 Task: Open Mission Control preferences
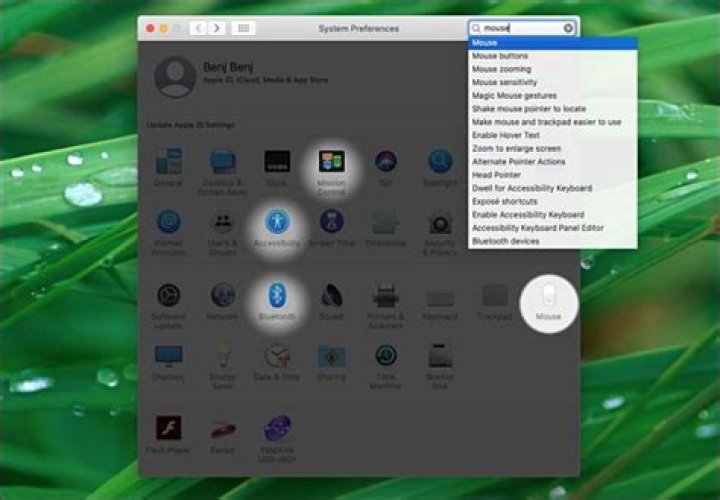click(331, 172)
